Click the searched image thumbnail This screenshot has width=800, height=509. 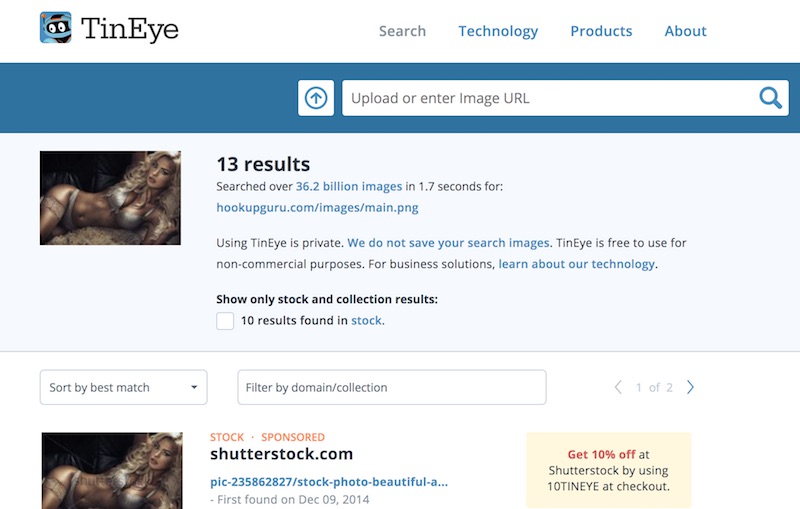tap(110, 198)
